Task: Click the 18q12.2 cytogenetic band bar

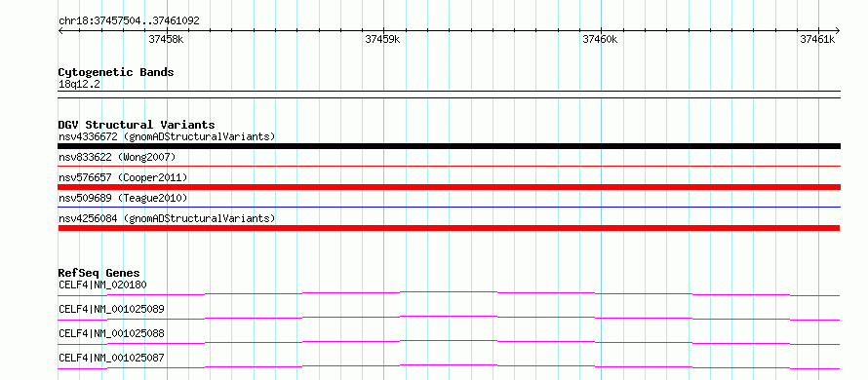Action: [449, 95]
